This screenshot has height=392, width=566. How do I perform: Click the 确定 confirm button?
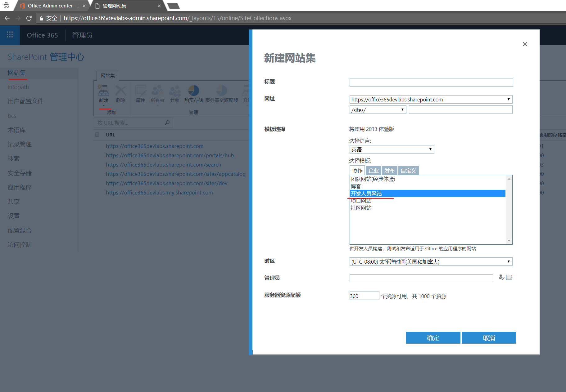coord(433,338)
